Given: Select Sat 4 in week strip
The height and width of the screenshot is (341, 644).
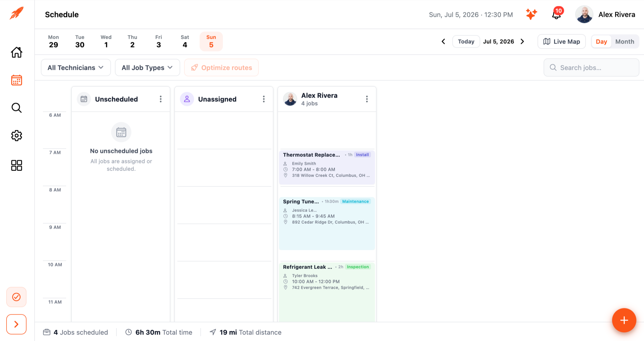Looking at the screenshot, I should click(x=185, y=41).
